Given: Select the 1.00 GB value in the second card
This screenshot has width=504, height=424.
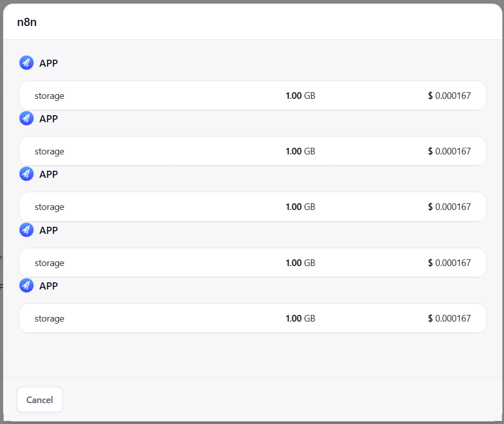Looking at the screenshot, I should (x=301, y=151).
